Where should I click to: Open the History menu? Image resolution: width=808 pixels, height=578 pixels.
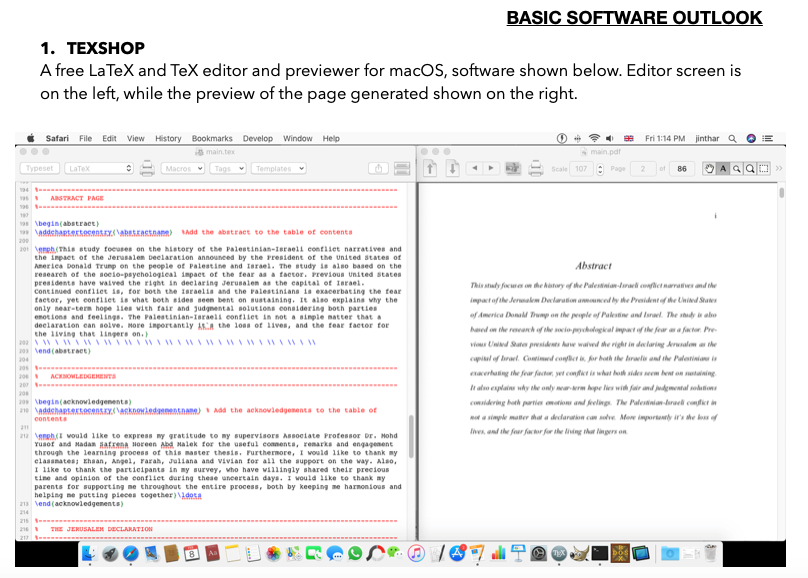[x=168, y=139]
